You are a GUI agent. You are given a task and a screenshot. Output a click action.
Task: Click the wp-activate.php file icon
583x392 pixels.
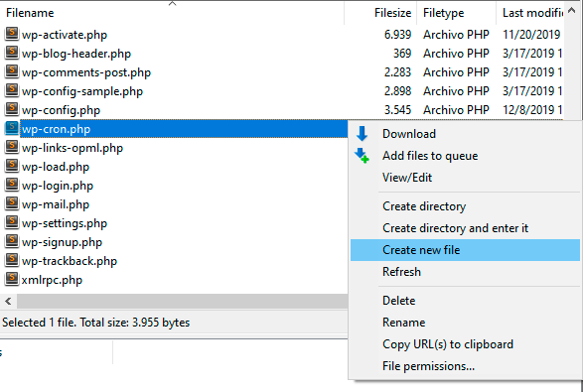click(12, 34)
